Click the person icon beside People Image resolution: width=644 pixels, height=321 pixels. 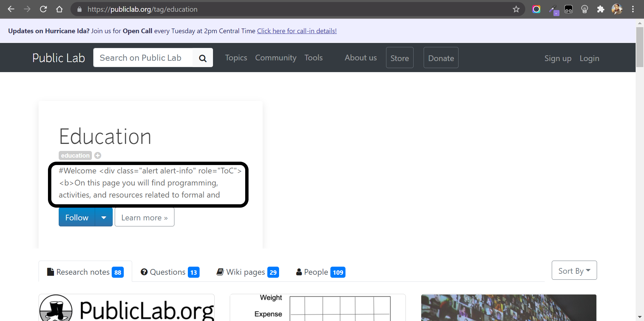point(299,272)
